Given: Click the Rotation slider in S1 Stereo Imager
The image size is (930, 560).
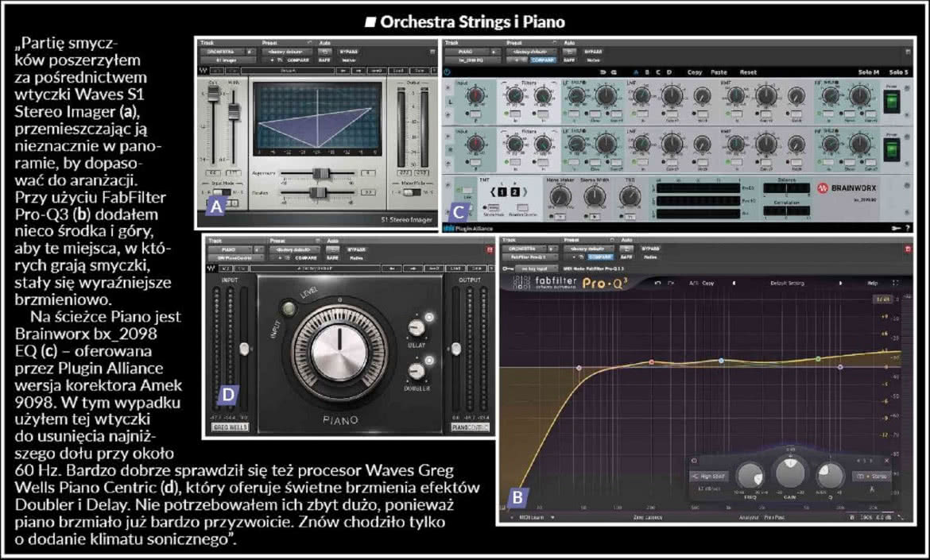Looking at the screenshot, I should tap(320, 192).
